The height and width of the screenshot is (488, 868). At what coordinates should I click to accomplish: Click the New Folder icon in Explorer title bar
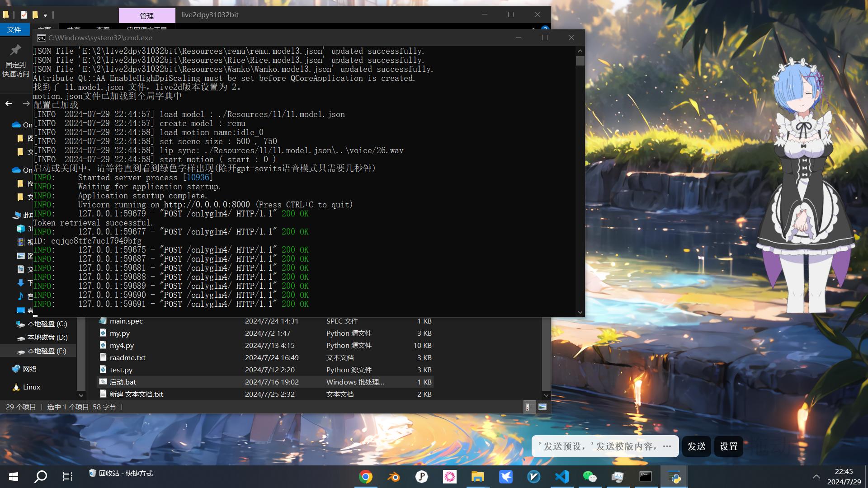tap(35, 15)
